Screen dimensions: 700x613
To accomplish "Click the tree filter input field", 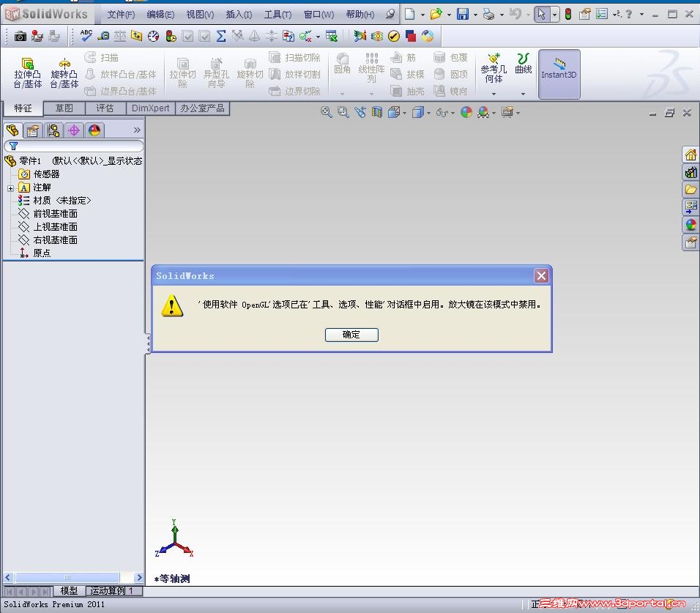I will point(74,146).
